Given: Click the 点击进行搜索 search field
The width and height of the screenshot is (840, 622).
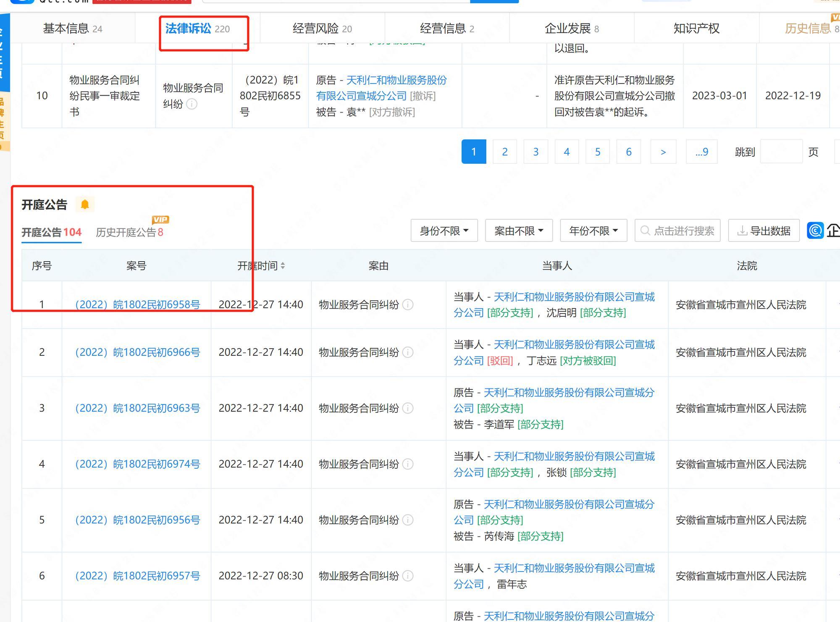Looking at the screenshot, I should coord(677,231).
